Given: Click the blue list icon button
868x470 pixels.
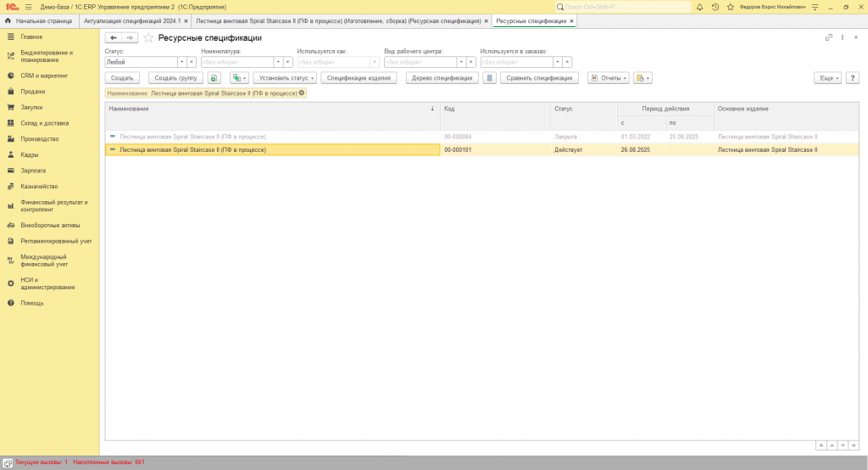Looking at the screenshot, I should [x=489, y=78].
